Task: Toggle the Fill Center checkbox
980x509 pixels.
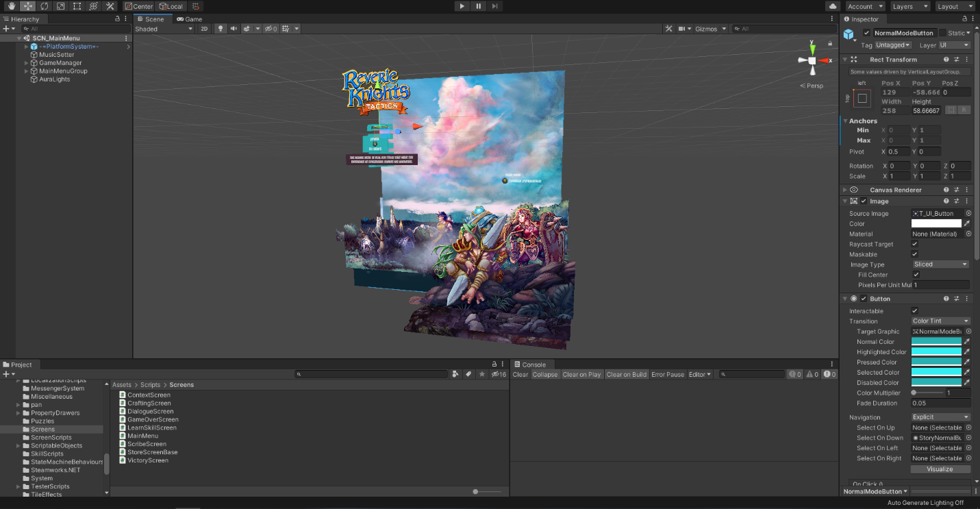Action: click(916, 275)
